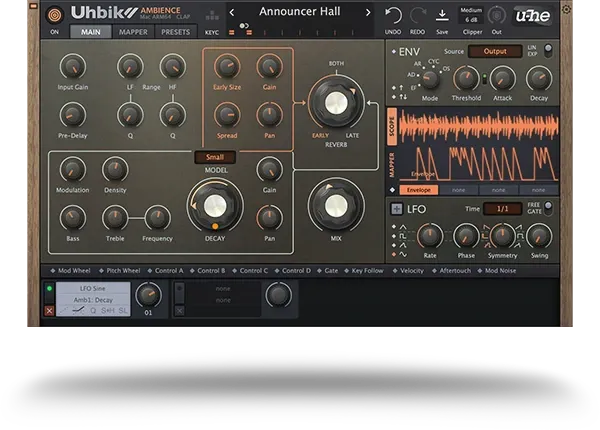Click the Undo arrow icon
Viewport: 600px width, 430px height.
tap(393, 15)
